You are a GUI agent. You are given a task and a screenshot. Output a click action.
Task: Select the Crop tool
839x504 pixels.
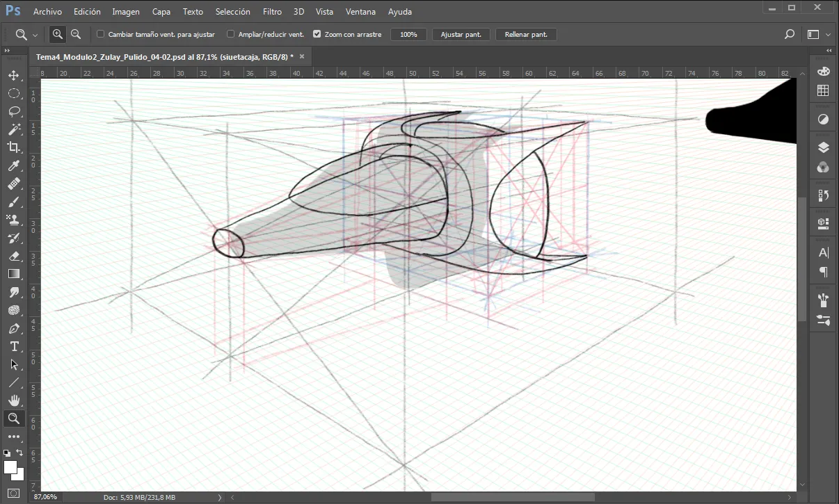tap(13, 147)
